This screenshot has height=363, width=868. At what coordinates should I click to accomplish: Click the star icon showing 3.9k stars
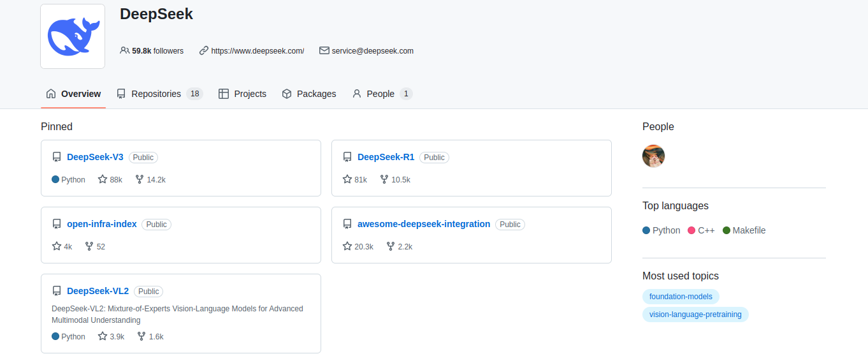(x=103, y=336)
